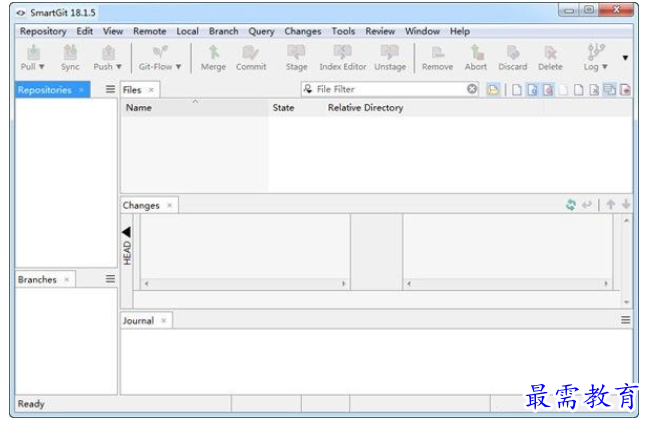Image resolution: width=647 pixels, height=428 pixels.
Task: Open the Log dropdown arrow
Action: pyautogui.click(x=604, y=66)
